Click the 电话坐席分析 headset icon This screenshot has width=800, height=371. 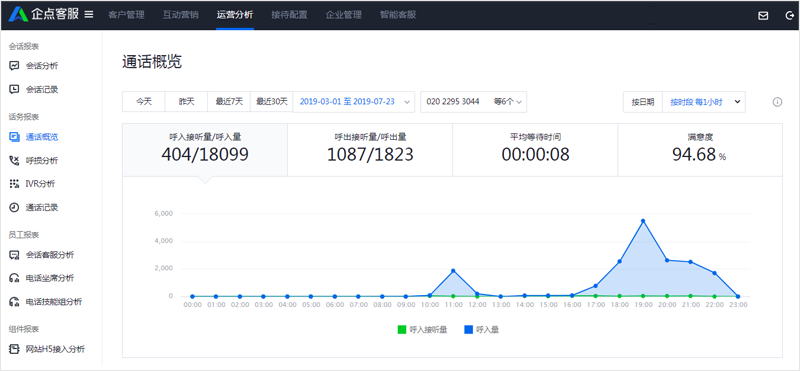point(14,278)
